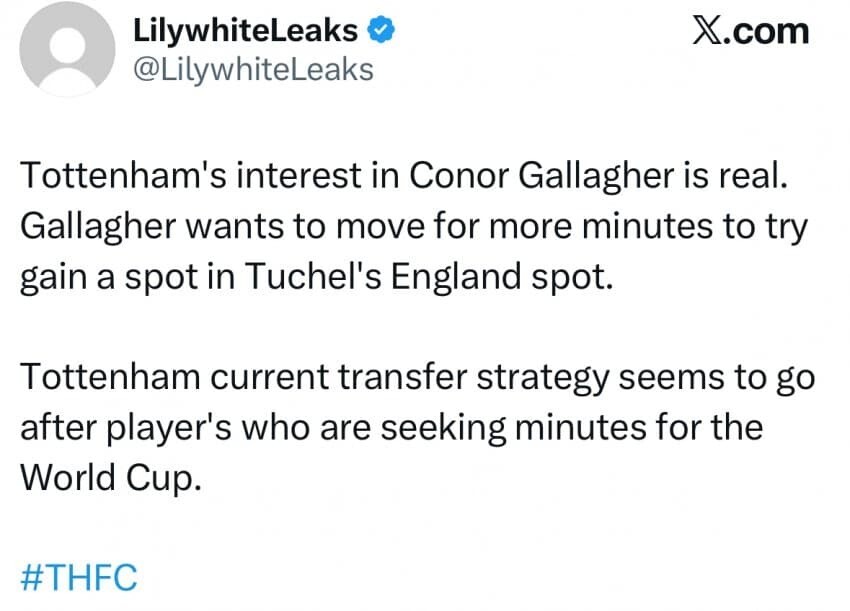Open the LilywhiteLeaks display name
The height and width of the screenshot is (611, 850).
(245, 32)
